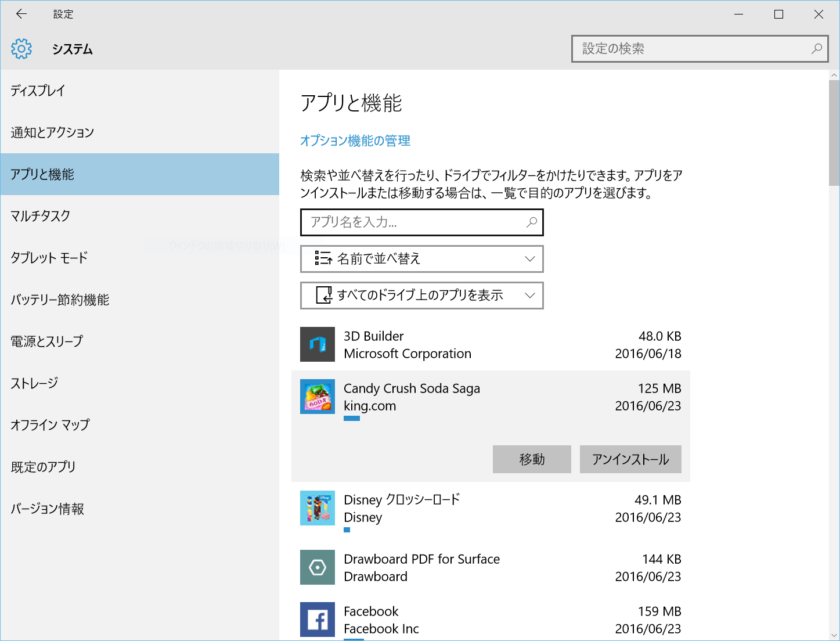Select the 3D Builder app entry

491,345
